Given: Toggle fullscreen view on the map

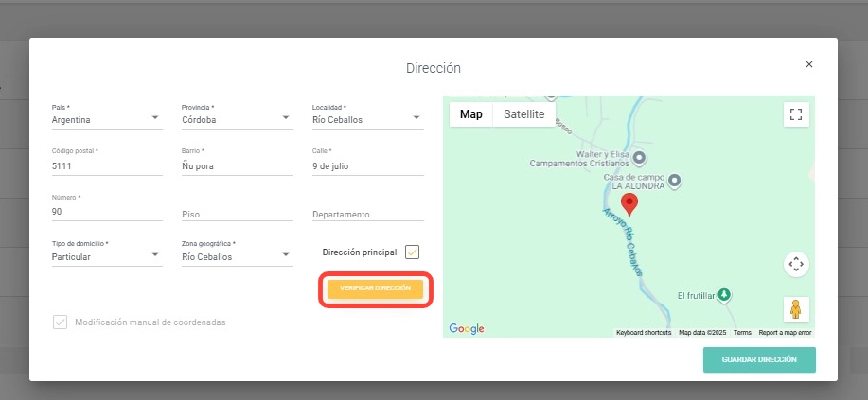Looking at the screenshot, I should click(796, 114).
